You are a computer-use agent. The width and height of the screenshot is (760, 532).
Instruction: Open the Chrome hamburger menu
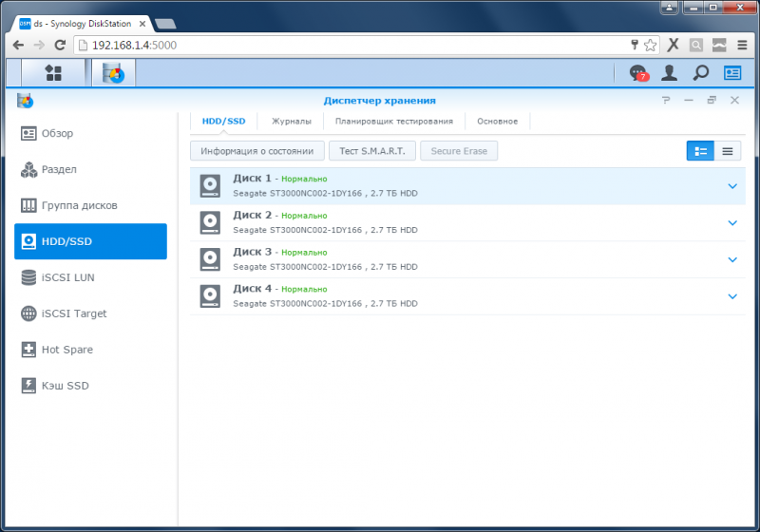(x=742, y=45)
